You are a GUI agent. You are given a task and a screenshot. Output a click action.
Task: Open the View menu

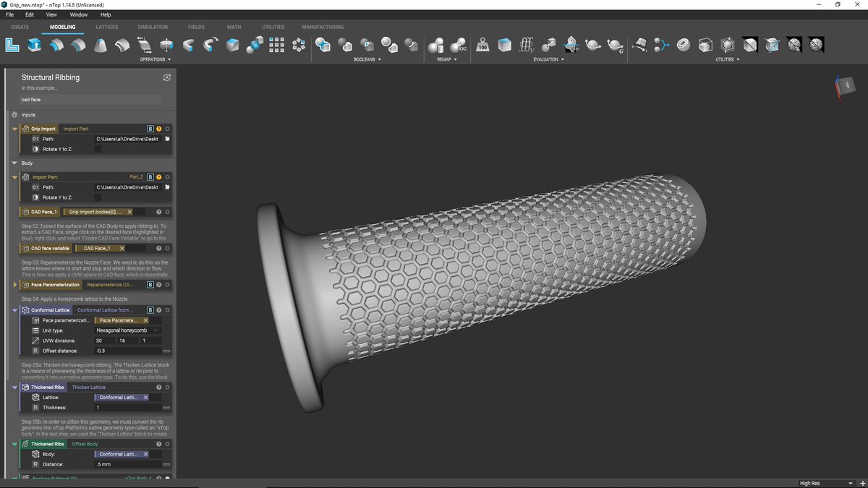pyautogui.click(x=51, y=14)
